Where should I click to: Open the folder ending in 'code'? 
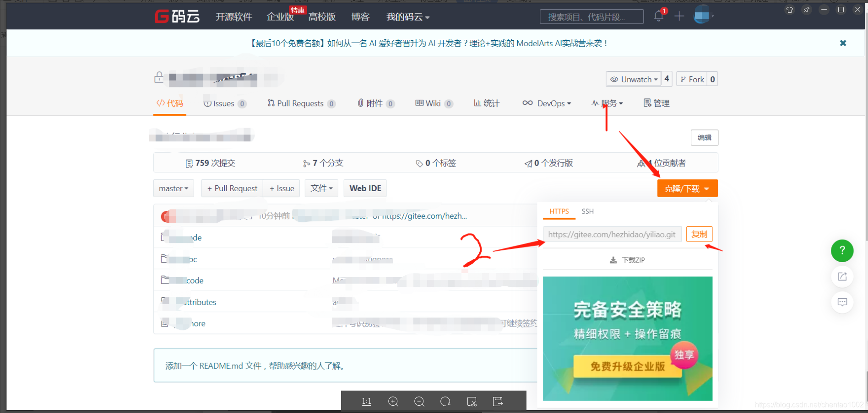pyautogui.click(x=182, y=280)
